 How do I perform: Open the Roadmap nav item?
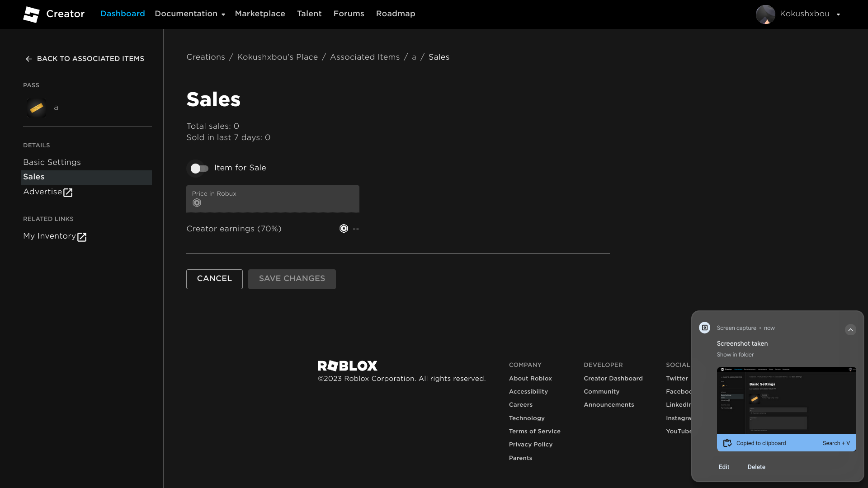(x=396, y=14)
